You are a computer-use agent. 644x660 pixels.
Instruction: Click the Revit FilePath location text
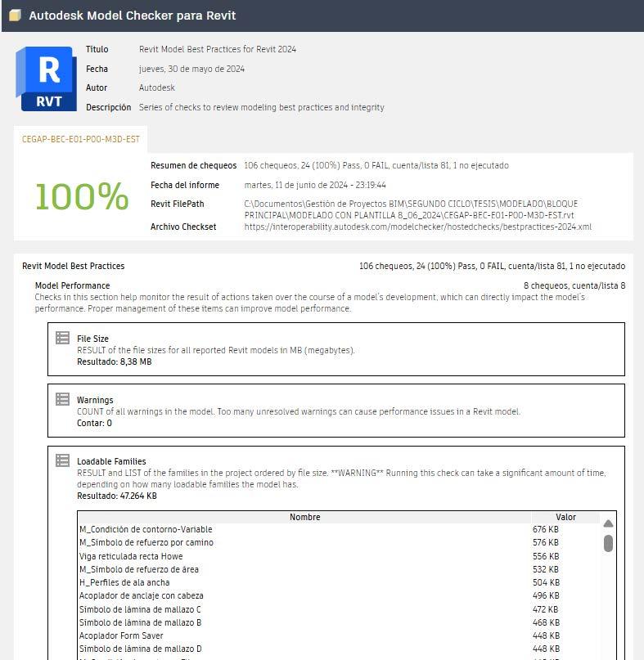[411, 209]
